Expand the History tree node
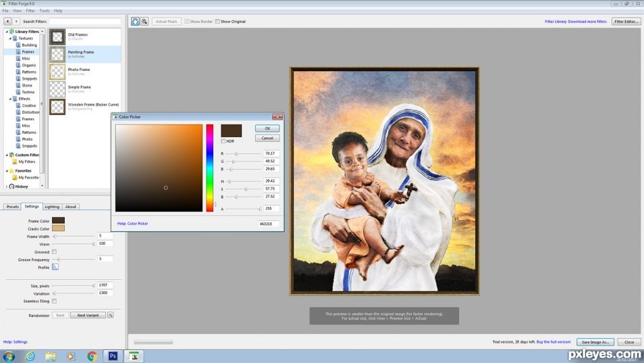The height and width of the screenshot is (363, 644). coord(7,187)
